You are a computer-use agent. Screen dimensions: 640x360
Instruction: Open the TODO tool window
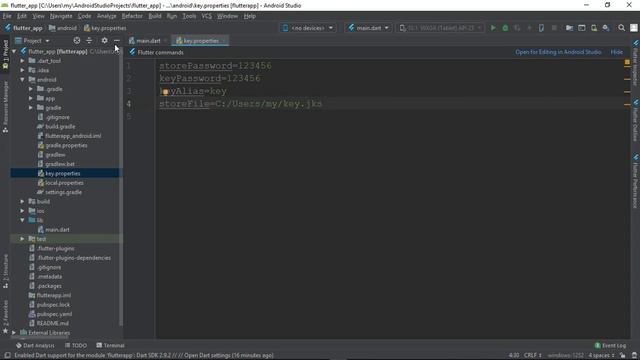point(76,345)
